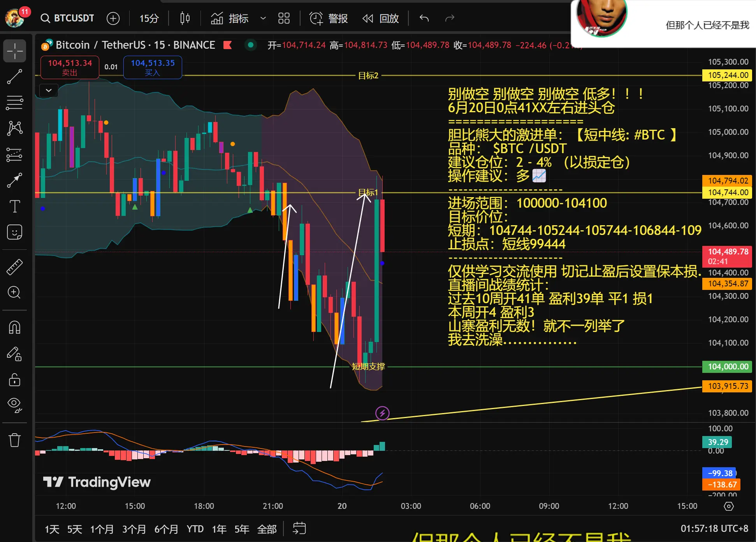Select the 1个月 time range
The width and height of the screenshot is (756, 542).
[x=102, y=529]
